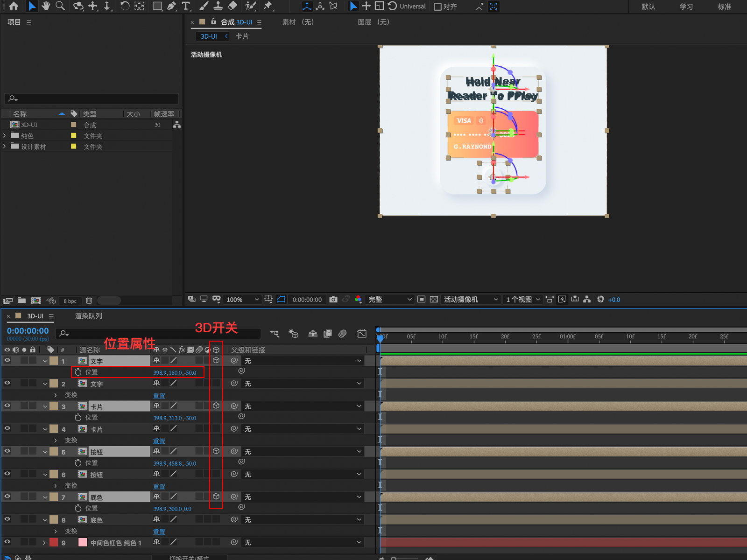Select the Zoom magnifier tool
The image size is (747, 560).
tap(60, 6)
